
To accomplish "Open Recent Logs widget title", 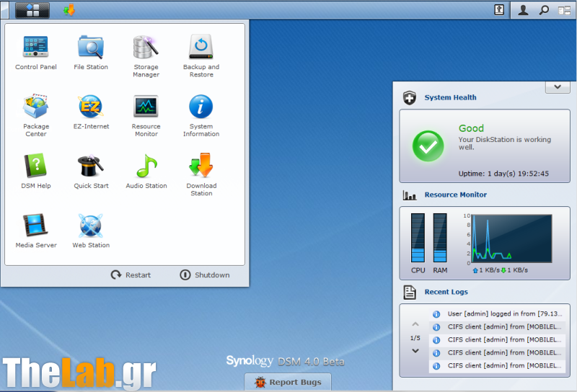I will pyautogui.click(x=446, y=292).
